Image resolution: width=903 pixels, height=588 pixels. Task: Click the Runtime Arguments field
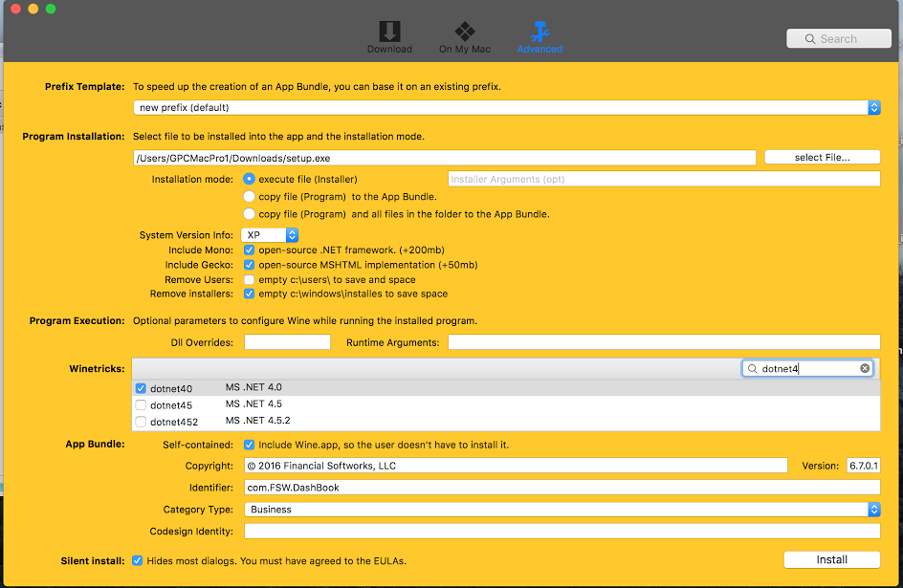pos(664,342)
